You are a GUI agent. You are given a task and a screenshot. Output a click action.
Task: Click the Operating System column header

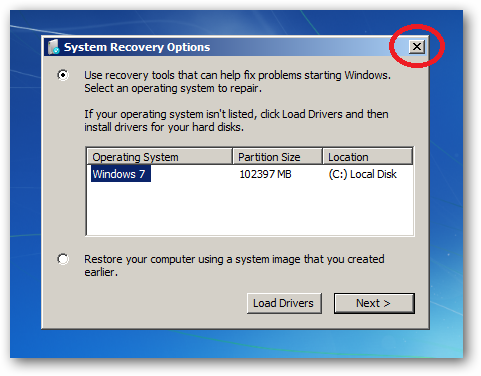click(160, 157)
